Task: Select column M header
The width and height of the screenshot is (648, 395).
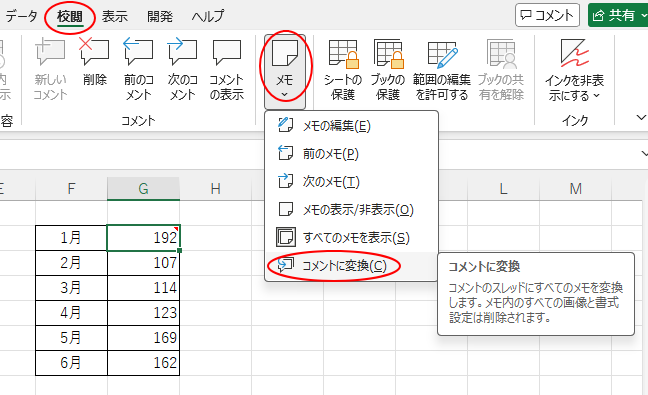Action: [575, 189]
